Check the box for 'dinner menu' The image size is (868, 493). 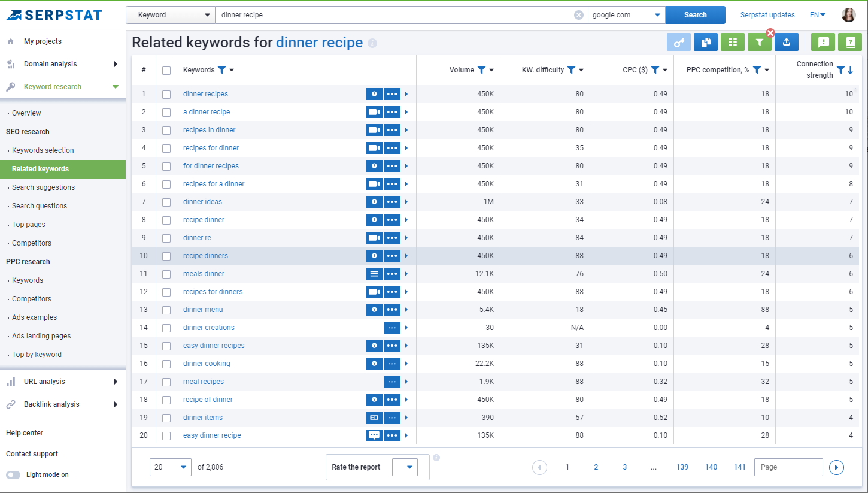[x=166, y=310]
